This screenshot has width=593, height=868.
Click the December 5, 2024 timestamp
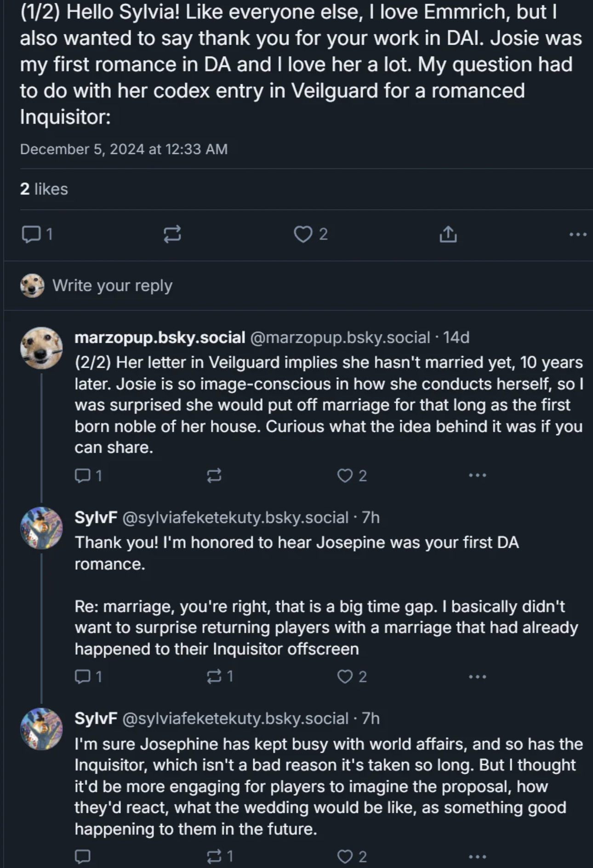[x=124, y=149]
